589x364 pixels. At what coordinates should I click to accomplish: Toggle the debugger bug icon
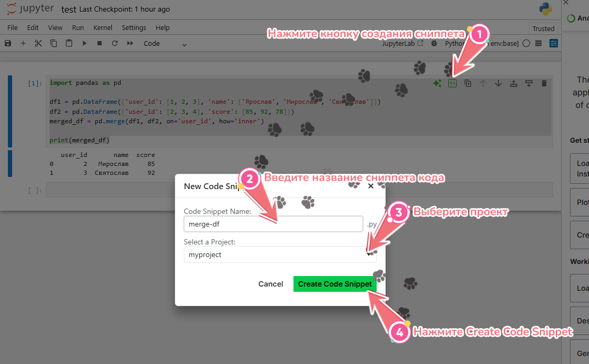click(434, 44)
